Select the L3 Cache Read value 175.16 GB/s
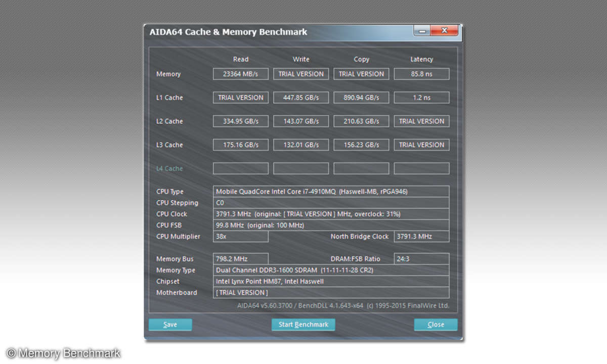Screen dimensions: 607x364 [x=241, y=145]
